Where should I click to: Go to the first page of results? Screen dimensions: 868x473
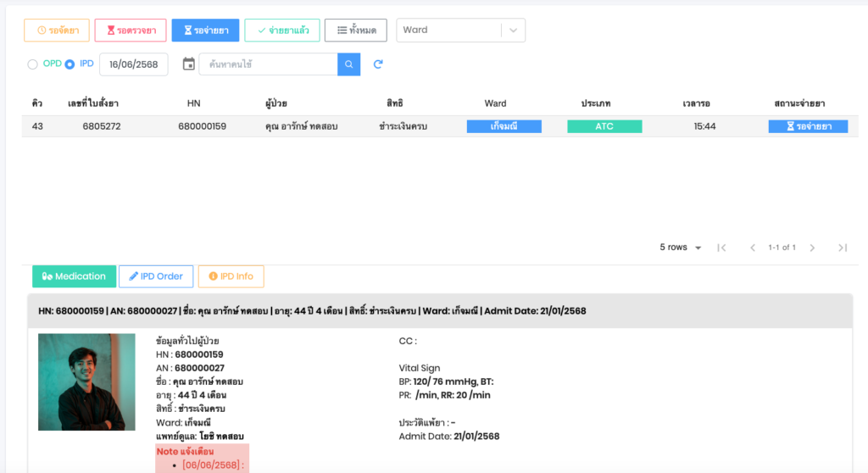(x=721, y=248)
